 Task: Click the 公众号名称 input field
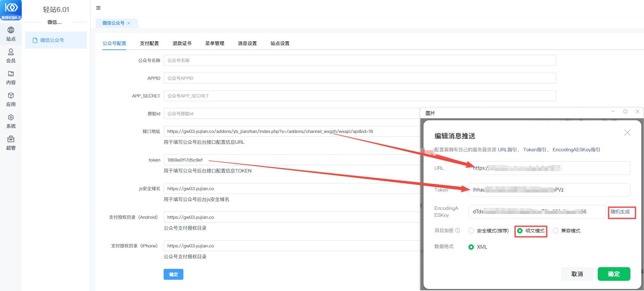coord(360,60)
